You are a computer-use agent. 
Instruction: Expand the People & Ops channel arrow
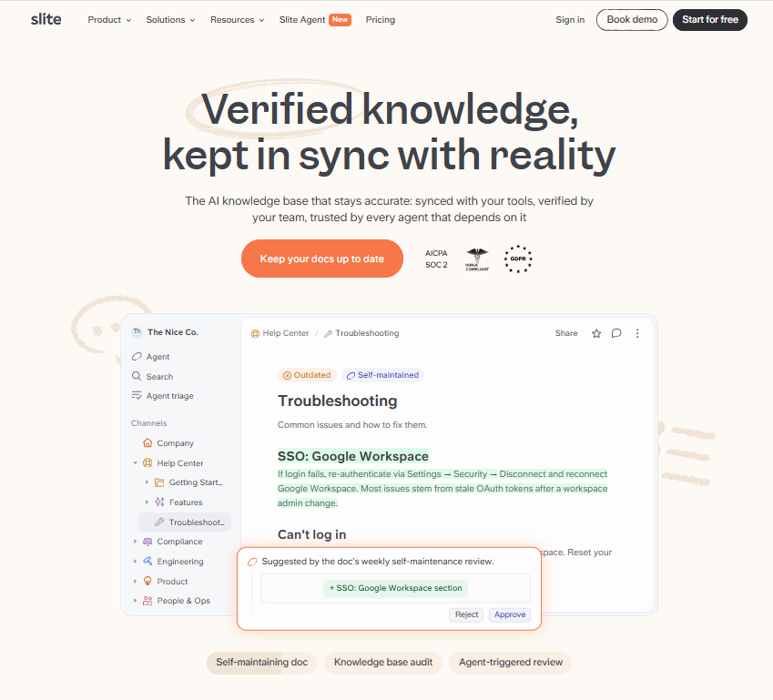tap(135, 601)
